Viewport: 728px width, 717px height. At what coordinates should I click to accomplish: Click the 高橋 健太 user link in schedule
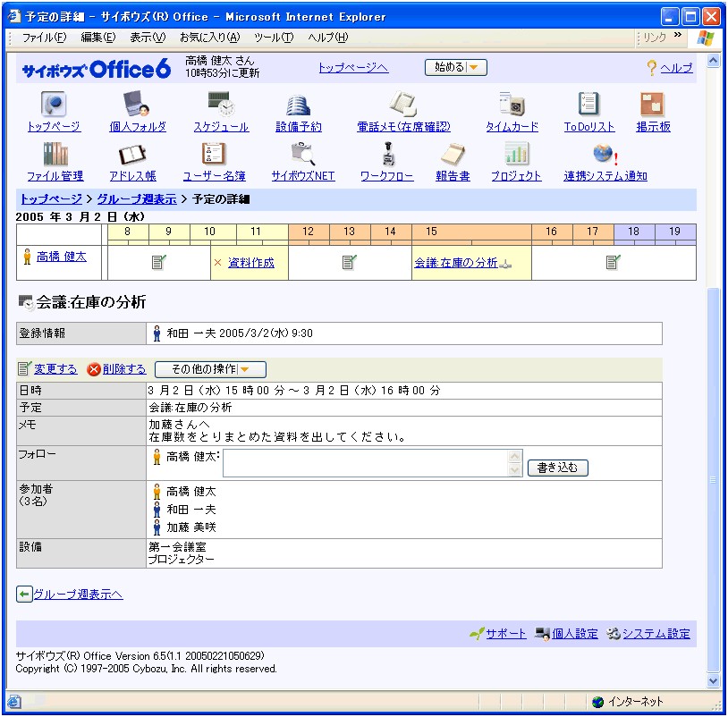pos(62,257)
